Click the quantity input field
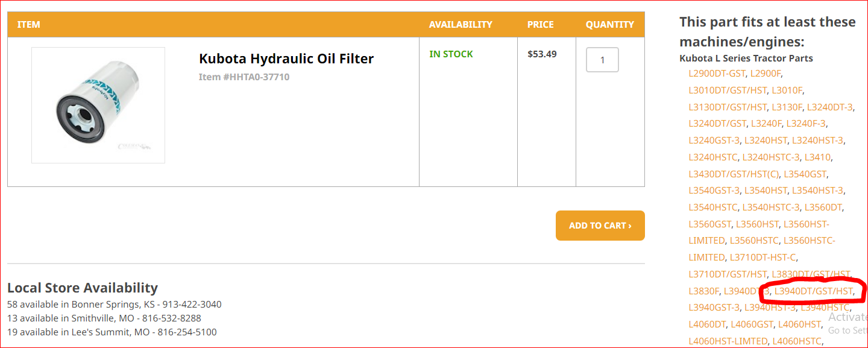This screenshot has width=868, height=348. coord(602,60)
